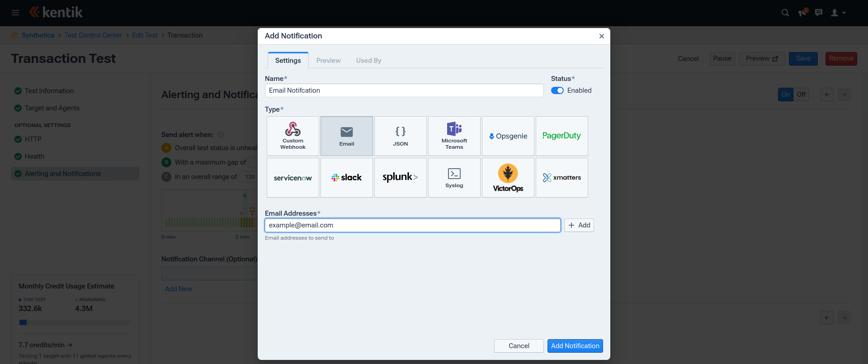Add the email address

[x=579, y=225]
